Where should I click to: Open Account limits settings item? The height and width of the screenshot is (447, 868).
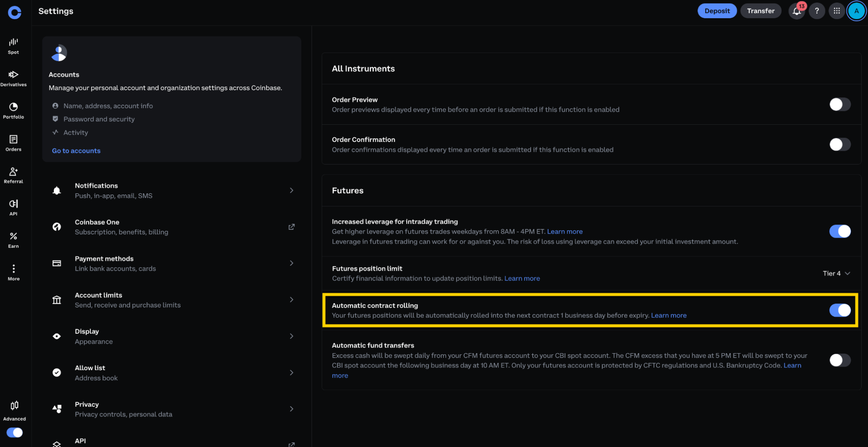point(172,300)
